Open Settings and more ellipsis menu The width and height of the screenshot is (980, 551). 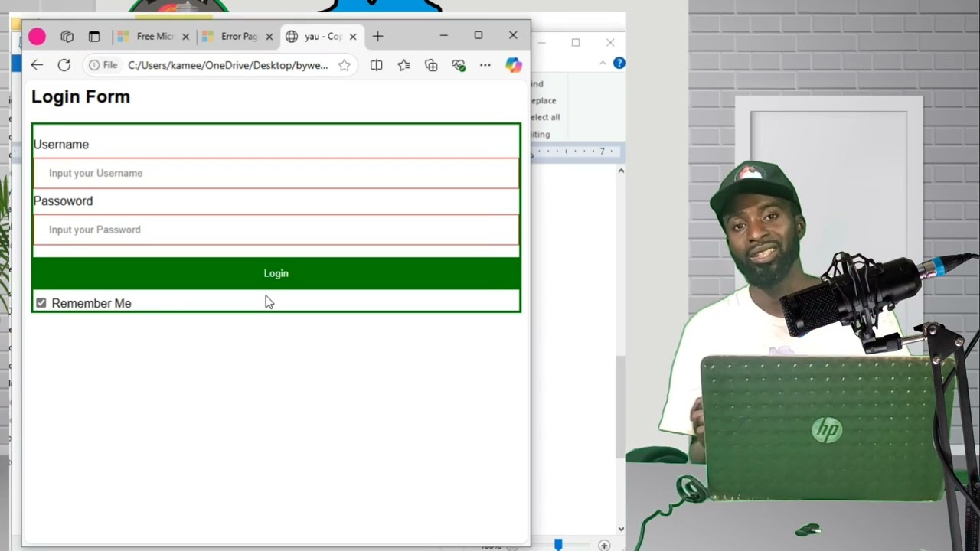[485, 65]
